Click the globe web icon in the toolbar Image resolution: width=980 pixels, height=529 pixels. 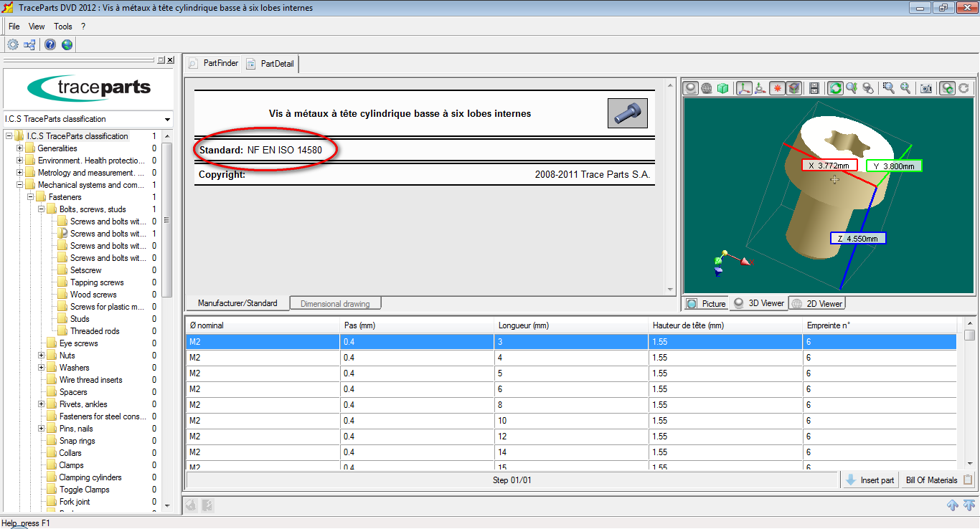[x=67, y=44]
